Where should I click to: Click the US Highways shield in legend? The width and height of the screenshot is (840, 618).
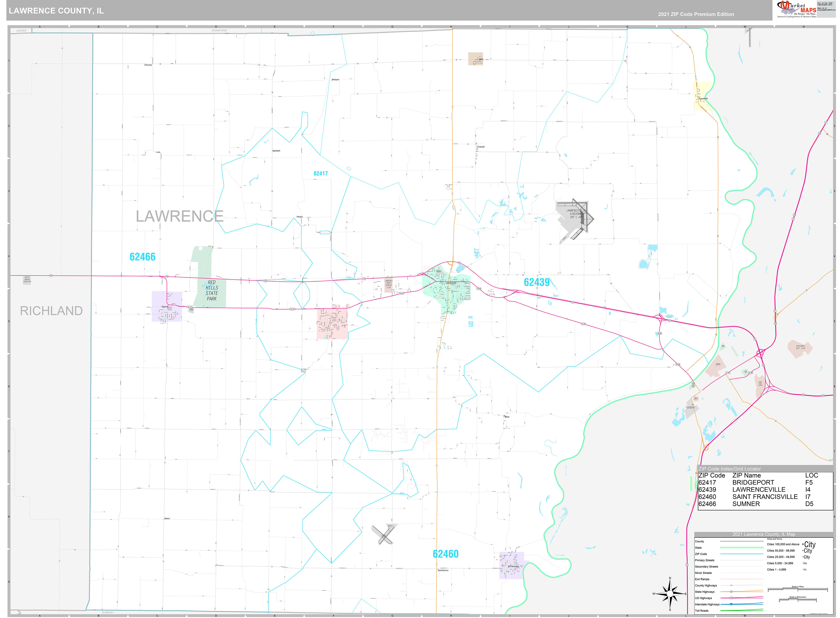click(732, 598)
